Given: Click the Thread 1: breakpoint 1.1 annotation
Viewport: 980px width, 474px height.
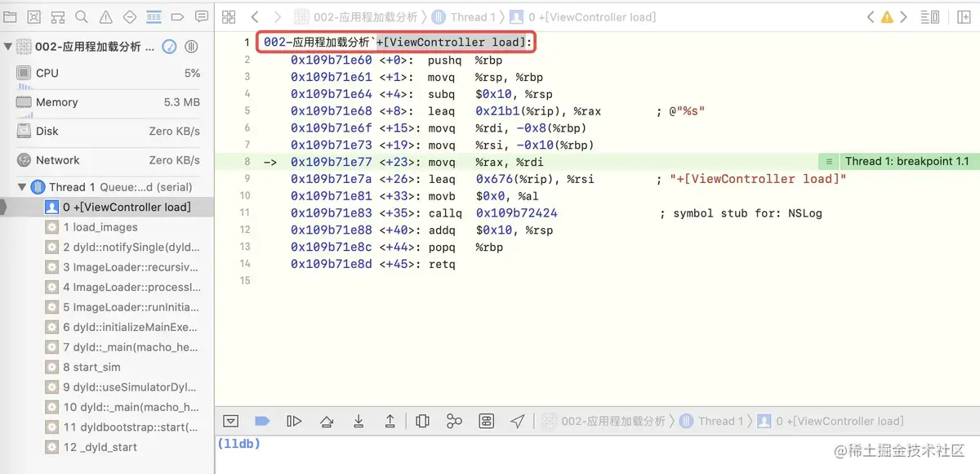Looking at the screenshot, I should pyautogui.click(x=906, y=162).
